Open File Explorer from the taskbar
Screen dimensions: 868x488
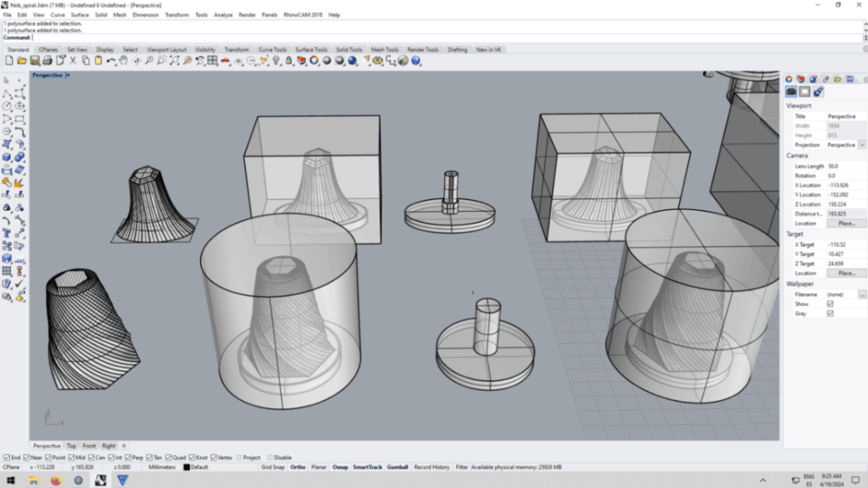pos(34,480)
